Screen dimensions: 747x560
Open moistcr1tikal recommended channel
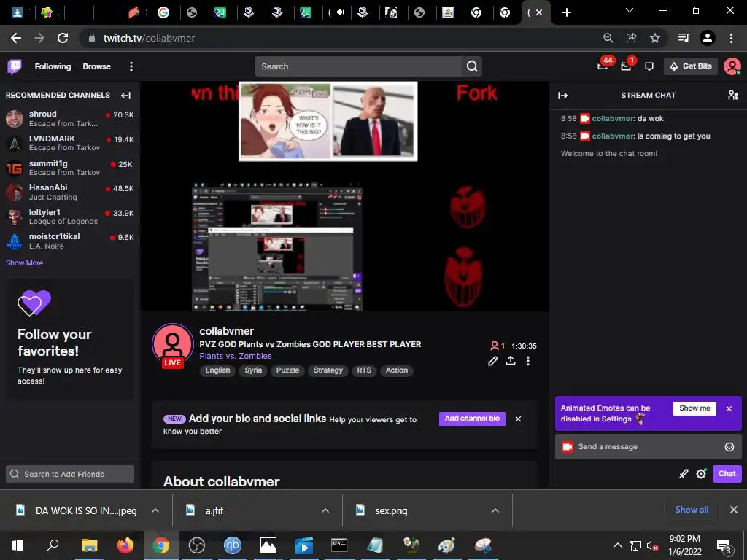(69, 241)
